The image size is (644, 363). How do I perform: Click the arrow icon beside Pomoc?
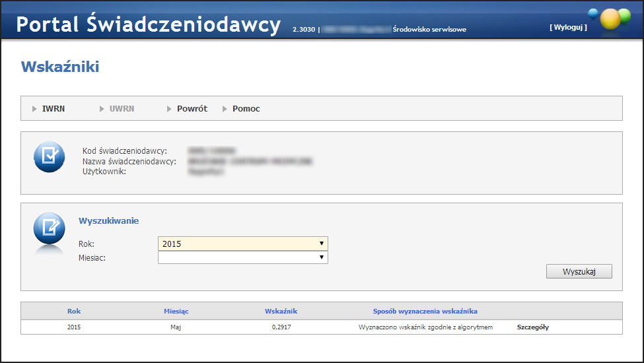point(225,109)
